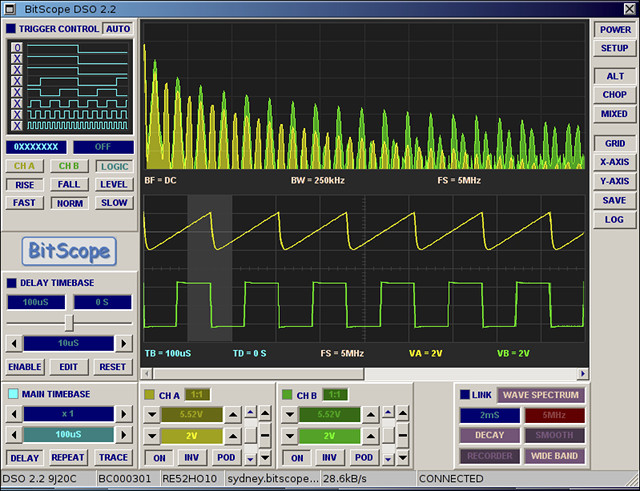Click the delay 0 S field
Image resolution: width=640 pixels, height=491 pixels.
tap(102, 302)
